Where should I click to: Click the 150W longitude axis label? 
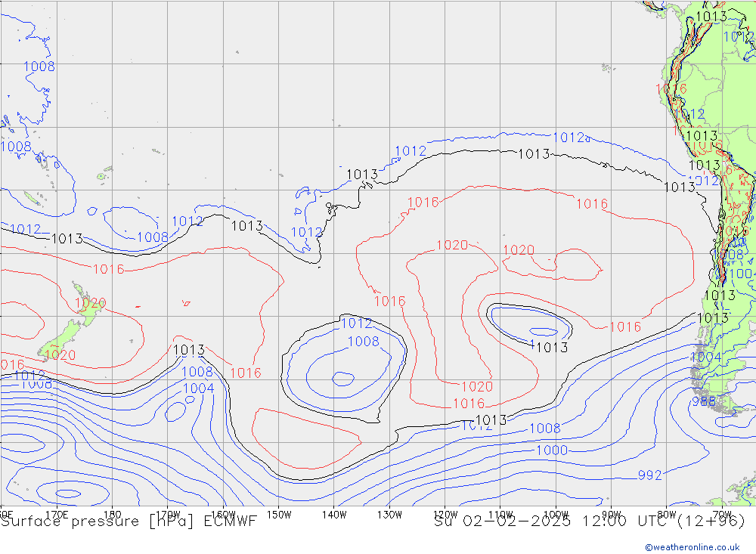click(x=279, y=514)
